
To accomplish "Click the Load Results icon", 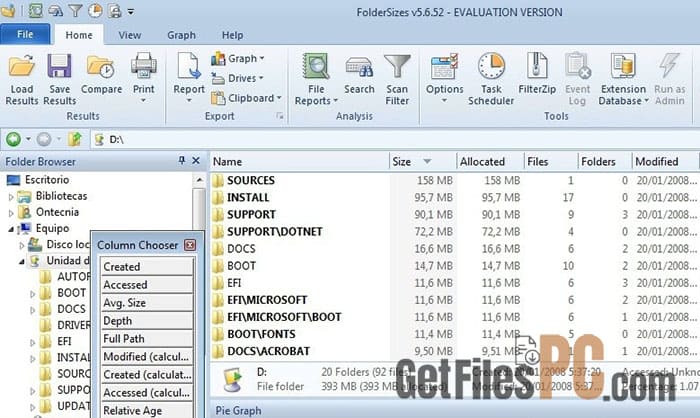I will click(x=21, y=67).
